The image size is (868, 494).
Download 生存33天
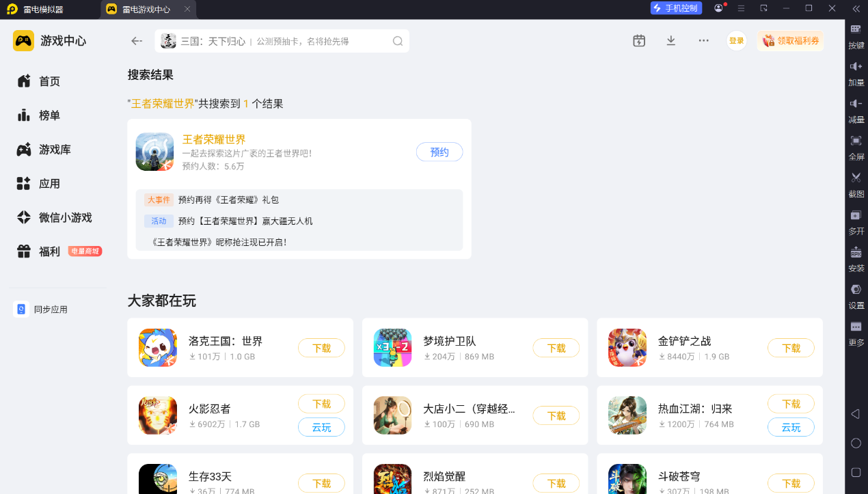point(321,484)
